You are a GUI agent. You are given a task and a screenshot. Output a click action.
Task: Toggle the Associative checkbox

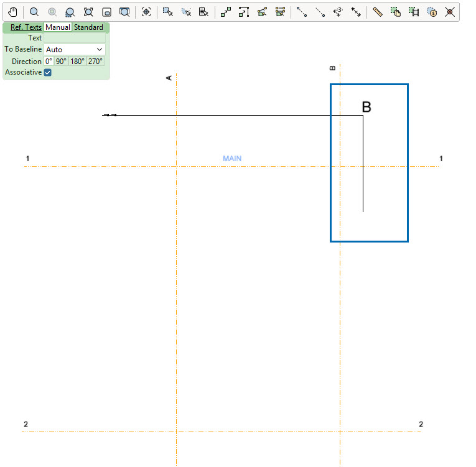point(48,73)
